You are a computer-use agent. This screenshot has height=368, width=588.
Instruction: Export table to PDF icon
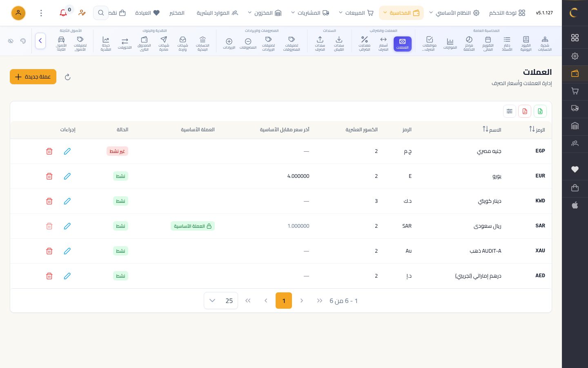pyautogui.click(x=525, y=111)
